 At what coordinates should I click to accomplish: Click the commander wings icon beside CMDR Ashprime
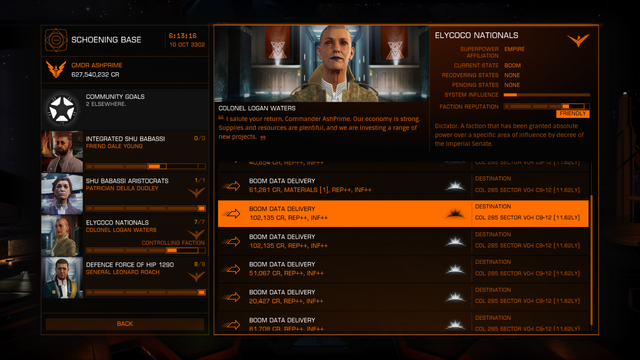[x=56, y=69]
